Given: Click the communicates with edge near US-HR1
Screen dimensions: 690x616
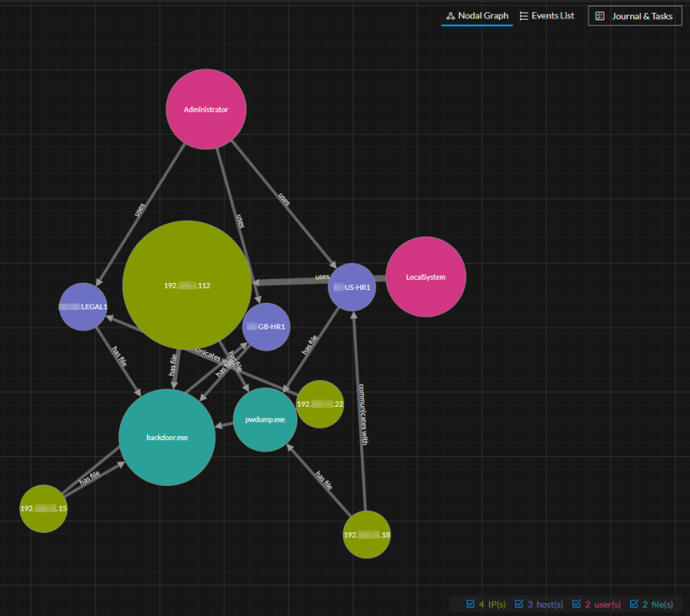Looking at the screenshot, I should click(x=362, y=415).
